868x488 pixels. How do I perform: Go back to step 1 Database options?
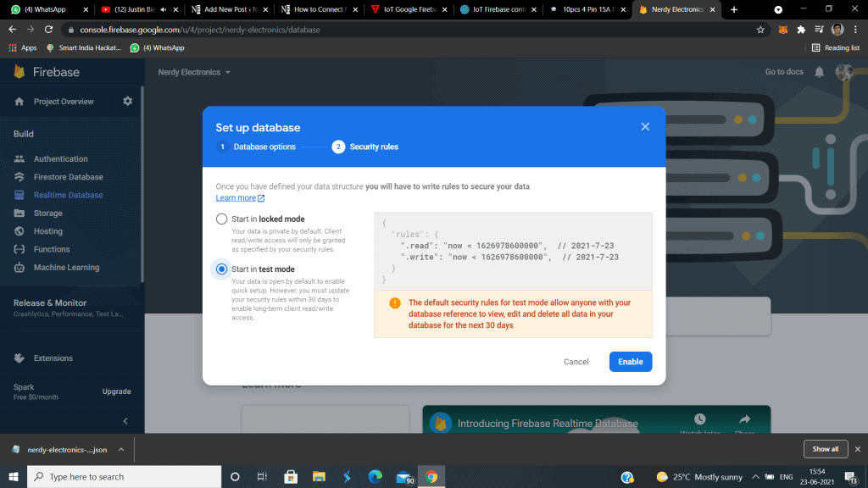click(256, 147)
